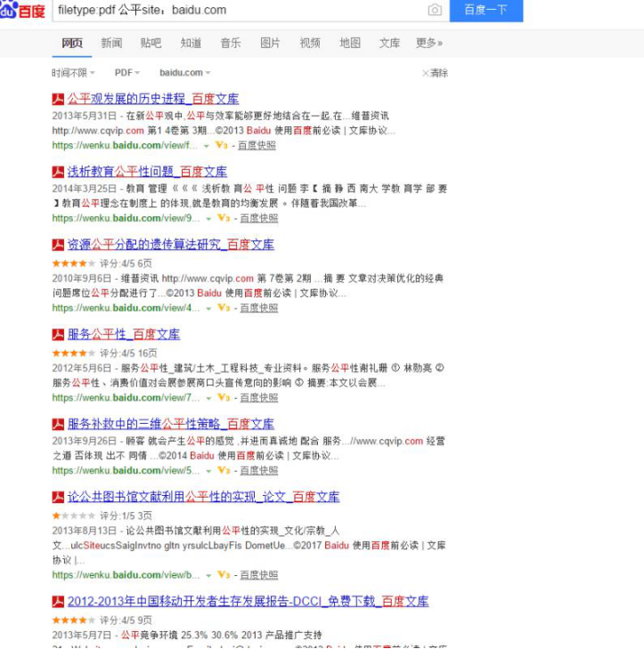Open 百度快照 under 资源公平分配 result
The height and width of the screenshot is (649, 644).
coord(259,308)
